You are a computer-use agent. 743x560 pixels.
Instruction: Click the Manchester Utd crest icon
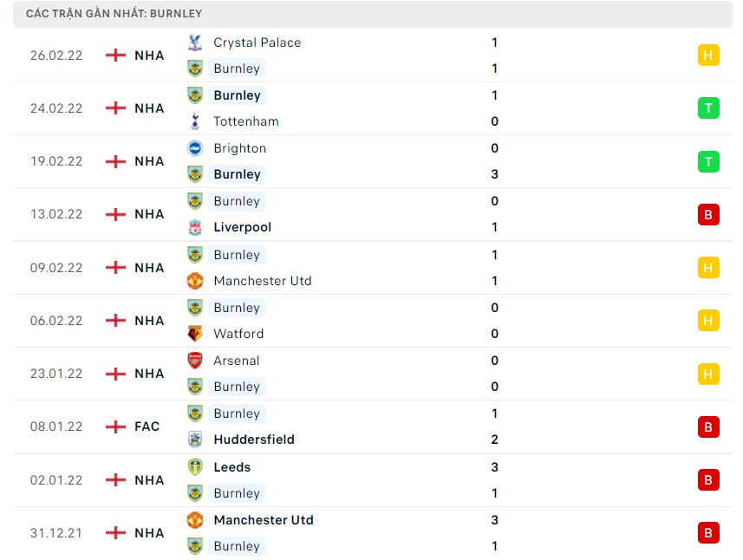click(195, 281)
